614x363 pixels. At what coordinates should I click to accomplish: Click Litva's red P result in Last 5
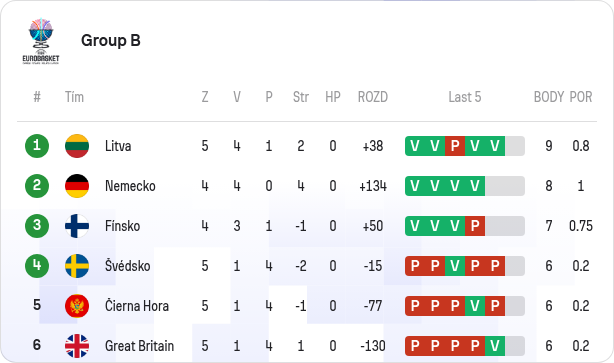click(x=455, y=146)
